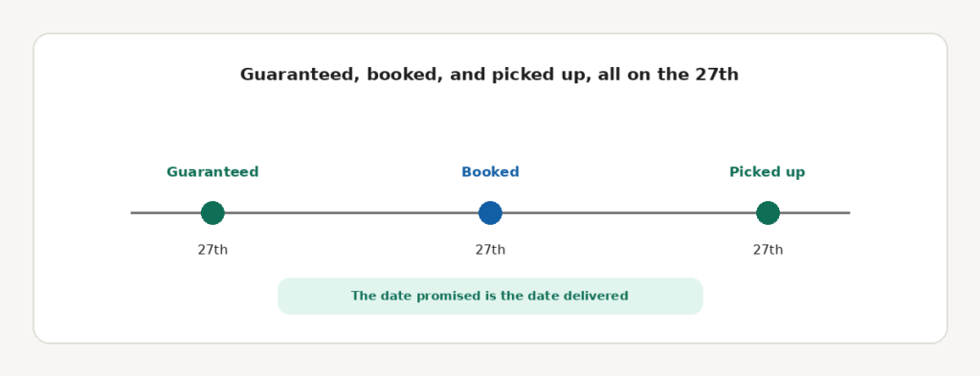Screen dimensions: 980x376
Task: Select the blue Booked label
Action: click(x=490, y=172)
